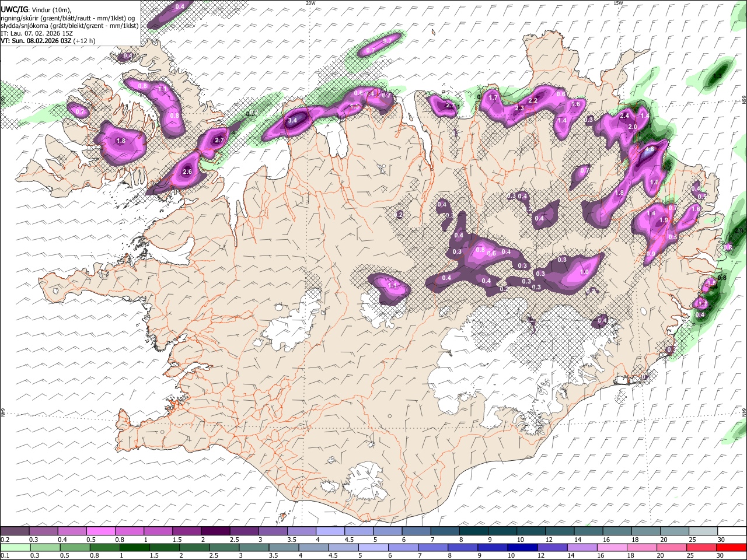747x560 pixels.
Task: Pick the palest green swatch at rain legend 0.1
Action: 15,547
